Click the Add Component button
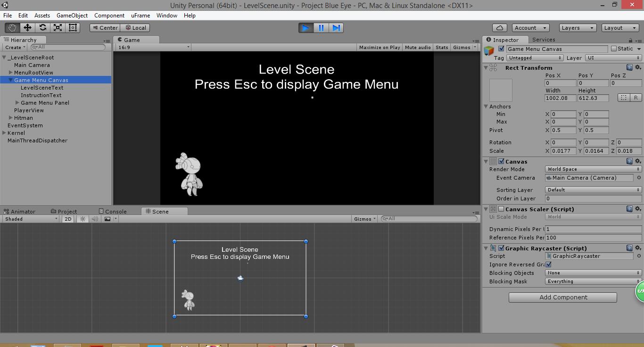The height and width of the screenshot is (347, 644). coord(562,297)
